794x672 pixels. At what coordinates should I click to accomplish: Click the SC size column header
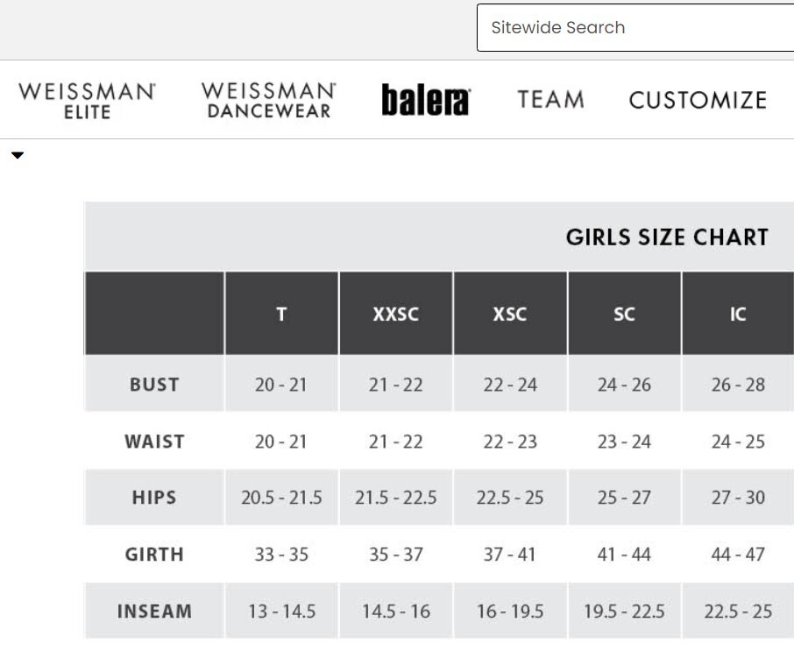(624, 314)
